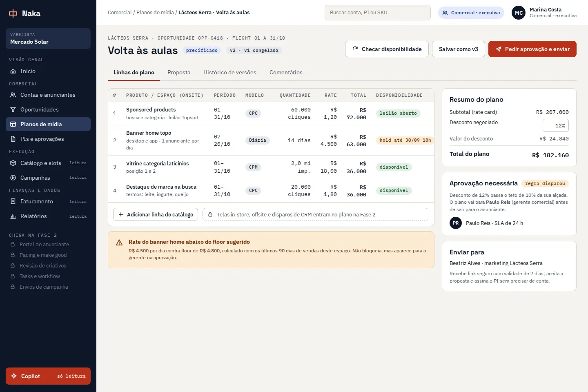
Task: Click the lock icon beside Pacing e make good
Action: pyautogui.click(x=13, y=255)
